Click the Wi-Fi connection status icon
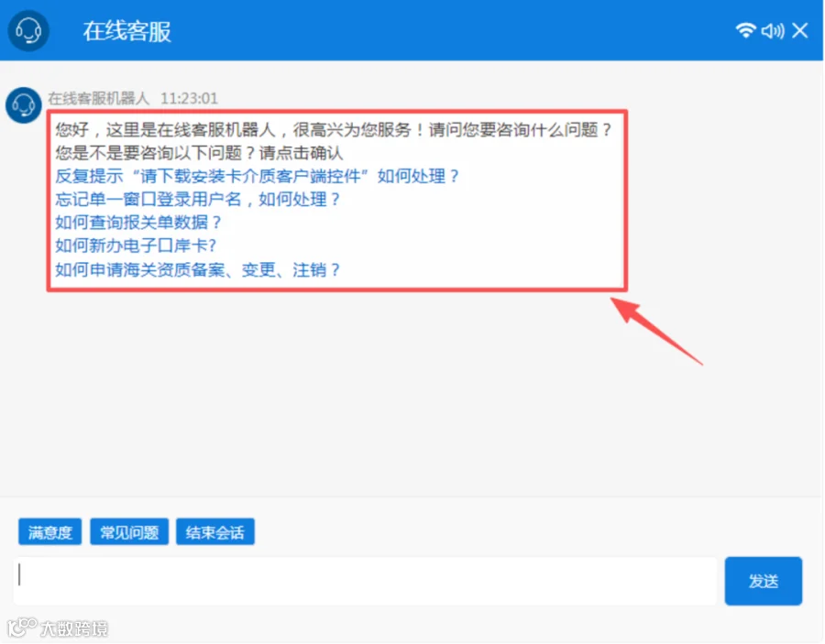The image size is (825, 644). click(x=745, y=30)
